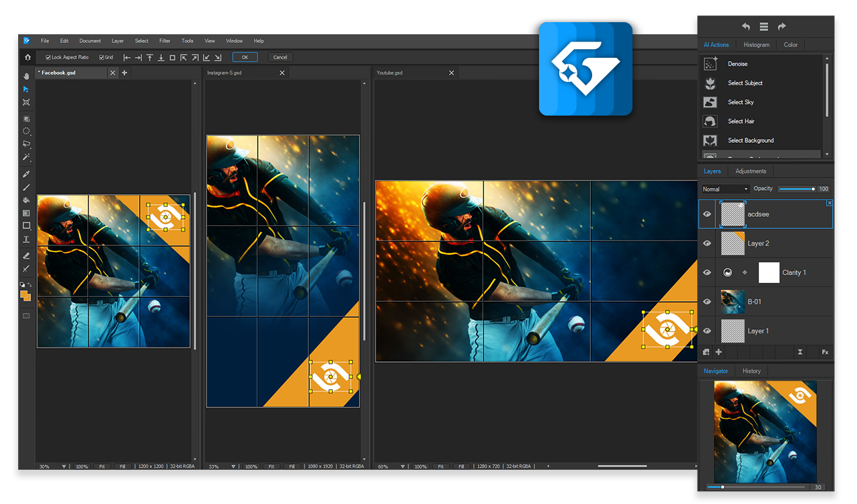Click the Add Layer plus icon
Image resolution: width=857 pixels, height=504 pixels.
coord(719,351)
